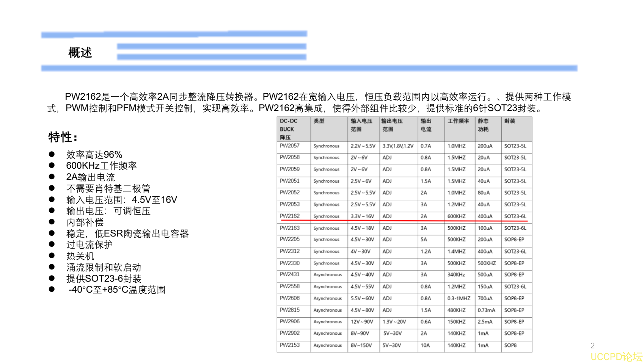Select the SOT23-6L cell in the PW2162 row
This screenshot has width=644, height=362.
coord(515,216)
